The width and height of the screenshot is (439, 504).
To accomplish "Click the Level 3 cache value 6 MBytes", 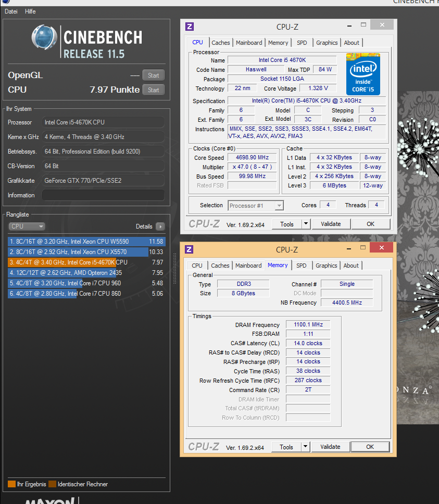I will click(334, 185).
